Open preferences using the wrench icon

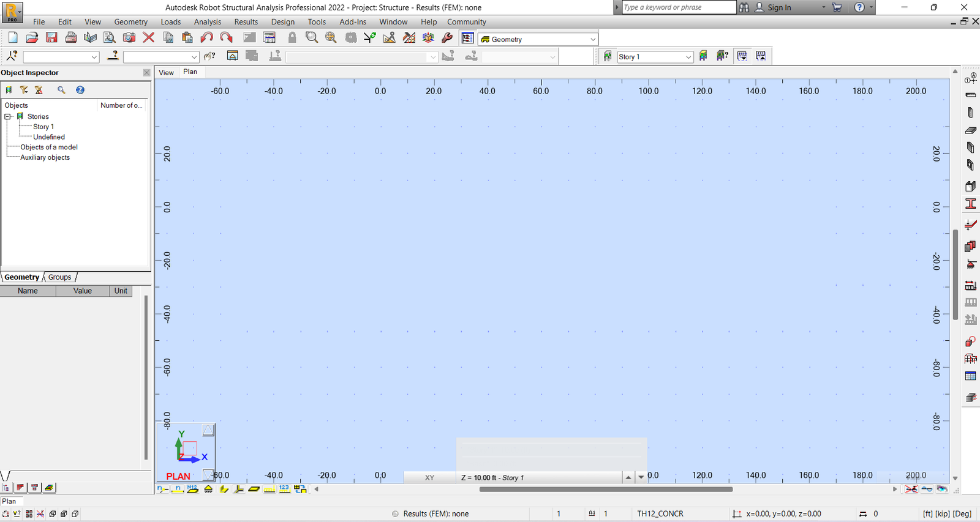[447, 38]
